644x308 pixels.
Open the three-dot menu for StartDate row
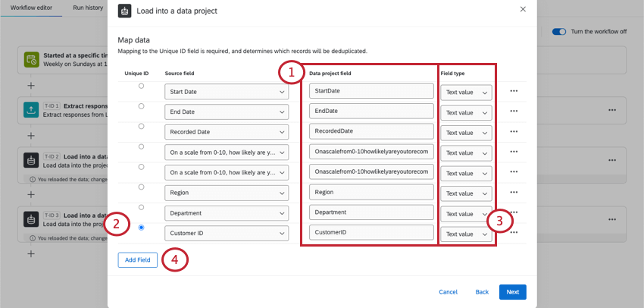[515, 91]
